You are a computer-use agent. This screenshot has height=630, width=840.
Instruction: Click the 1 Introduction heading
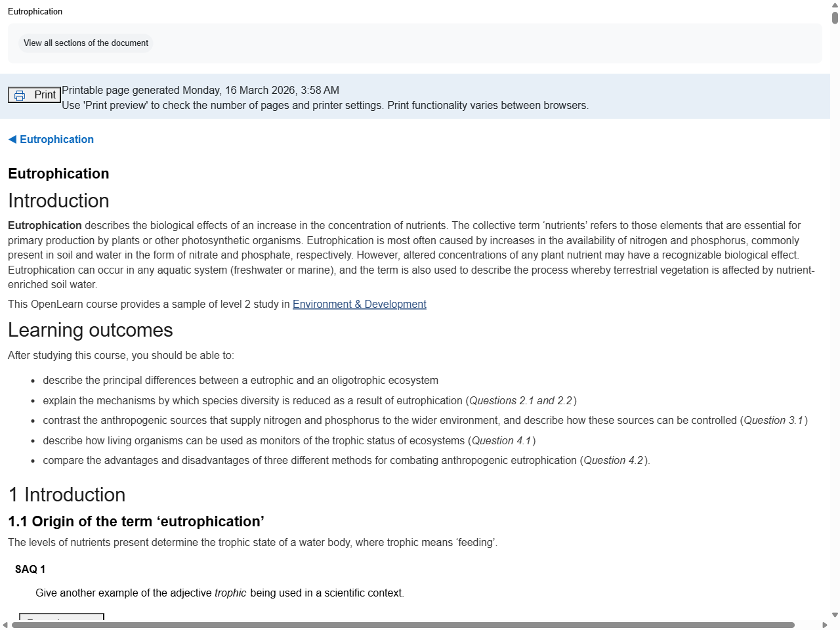point(66,494)
